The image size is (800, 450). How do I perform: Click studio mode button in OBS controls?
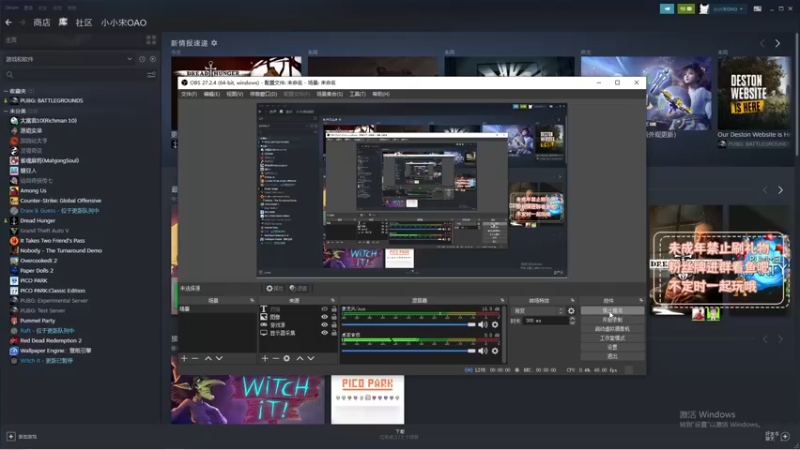pyautogui.click(x=612, y=338)
